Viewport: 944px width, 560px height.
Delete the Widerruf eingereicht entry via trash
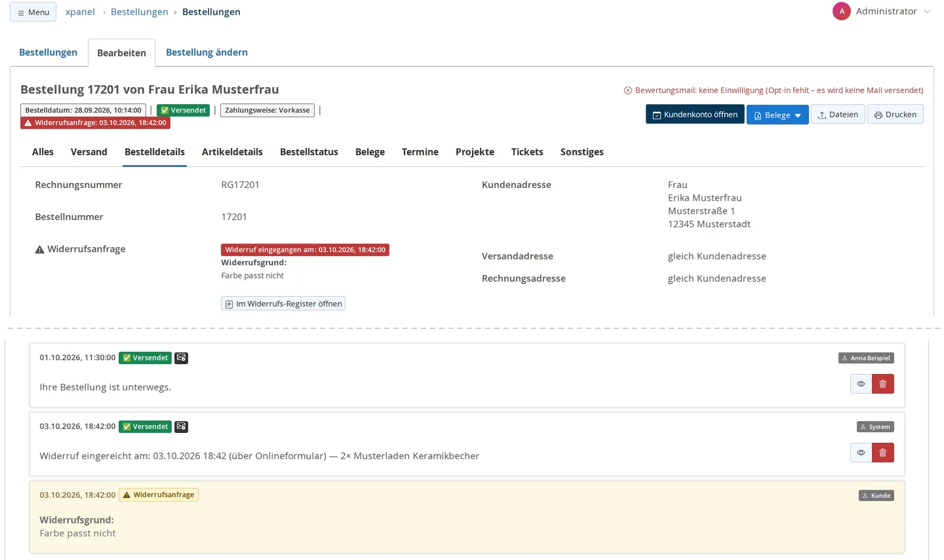pyautogui.click(x=883, y=453)
